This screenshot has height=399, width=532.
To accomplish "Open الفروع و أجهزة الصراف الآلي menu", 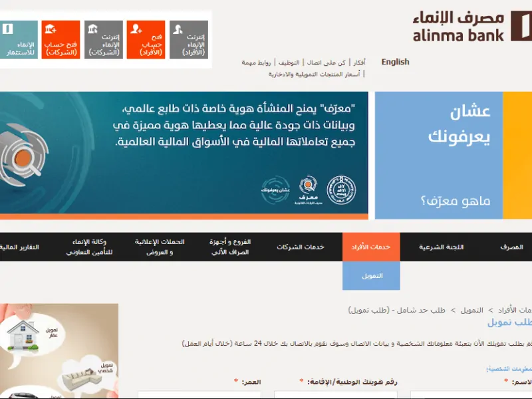I will (x=230, y=247).
